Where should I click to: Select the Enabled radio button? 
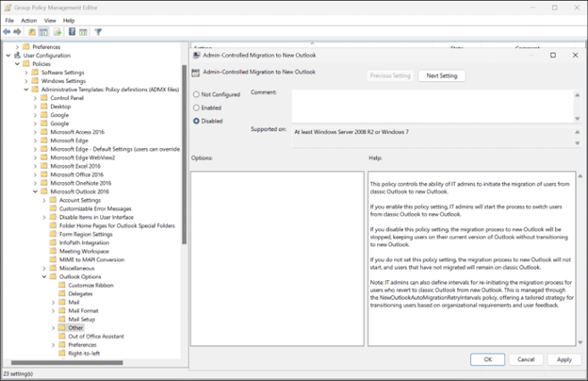click(x=196, y=108)
